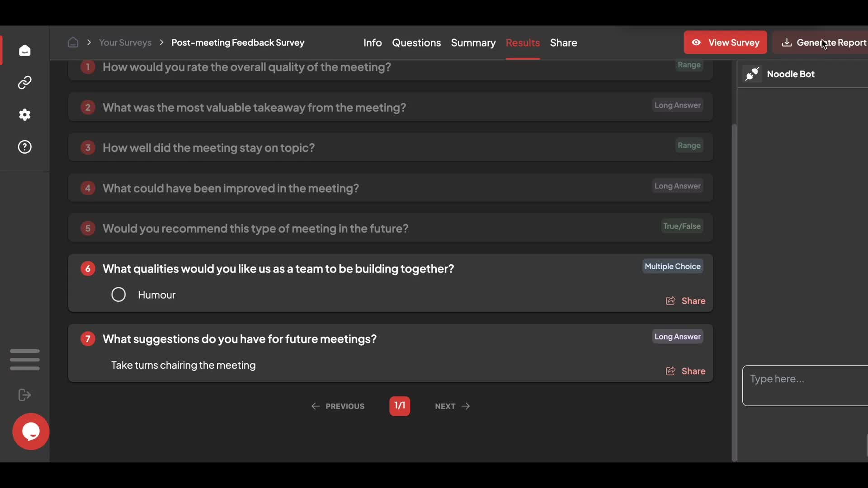Open help question mark icon
Image resolution: width=868 pixels, height=488 pixels.
coord(24,147)
